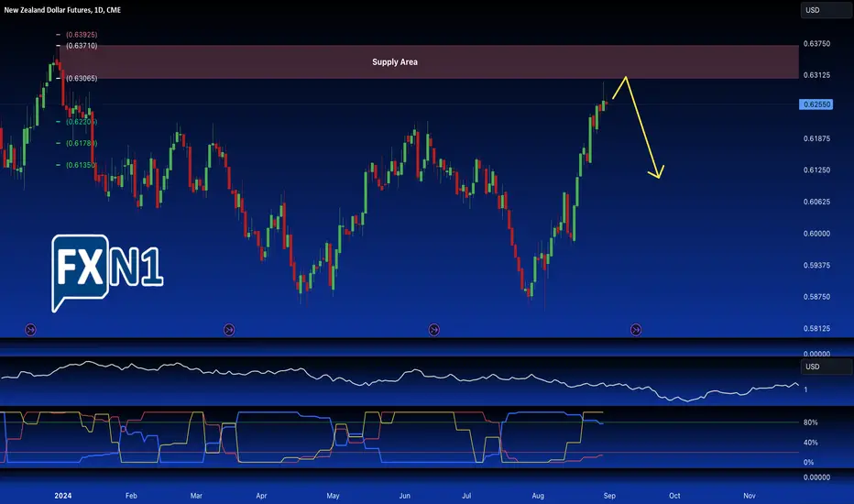This screenshot has width=854, height=504.
Task: Click the 2024 date on the time axis
Action: (63, 496)
